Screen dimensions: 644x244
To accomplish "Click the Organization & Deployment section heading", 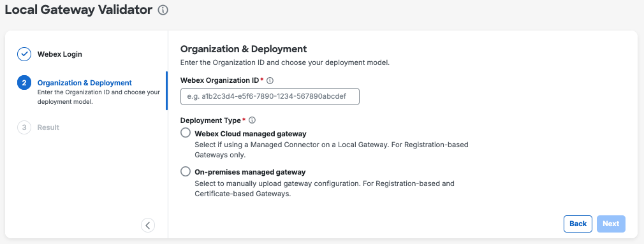I will click(244, 49).
